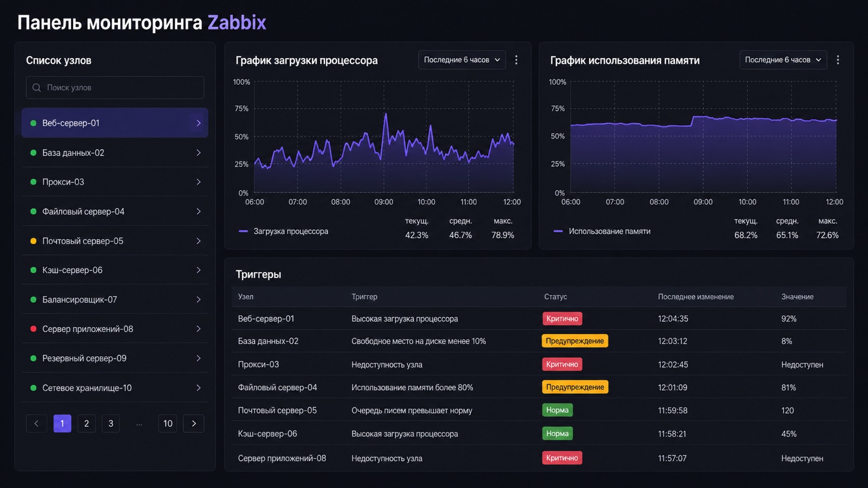Click memory current value 68.2%
The image size is (868, 488).
pyautogui.click(x=745, y=235)
